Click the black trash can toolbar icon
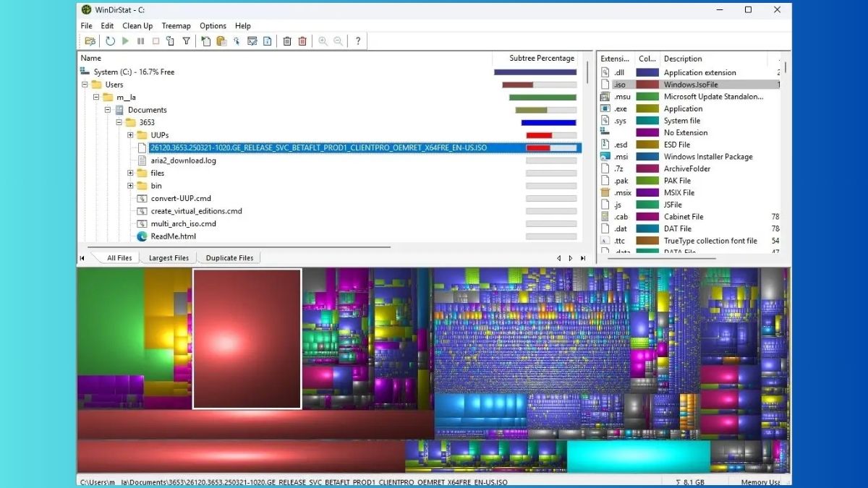This screenshot has width=868, height=488. (287, 41)
